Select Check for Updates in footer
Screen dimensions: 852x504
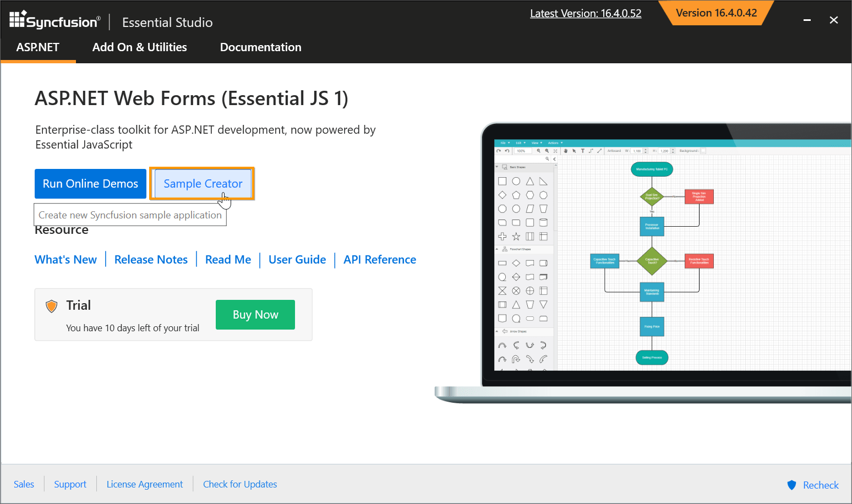(x=240, y=484)
